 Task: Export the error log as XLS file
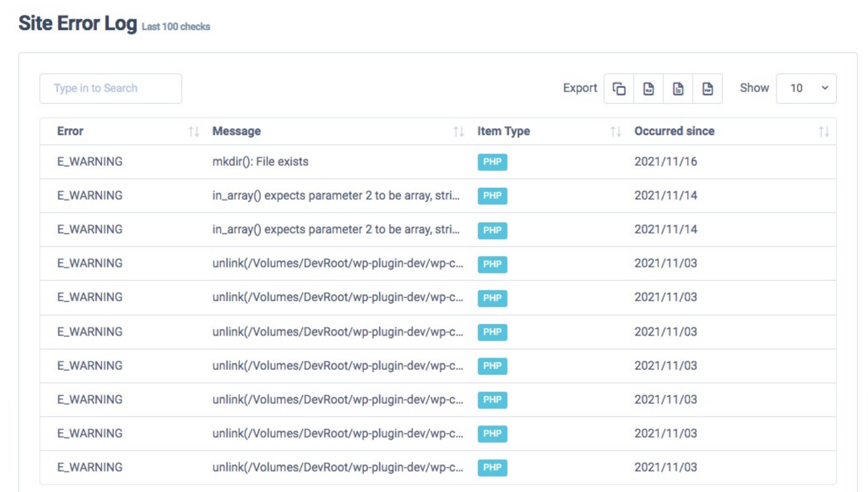(648, 88)
